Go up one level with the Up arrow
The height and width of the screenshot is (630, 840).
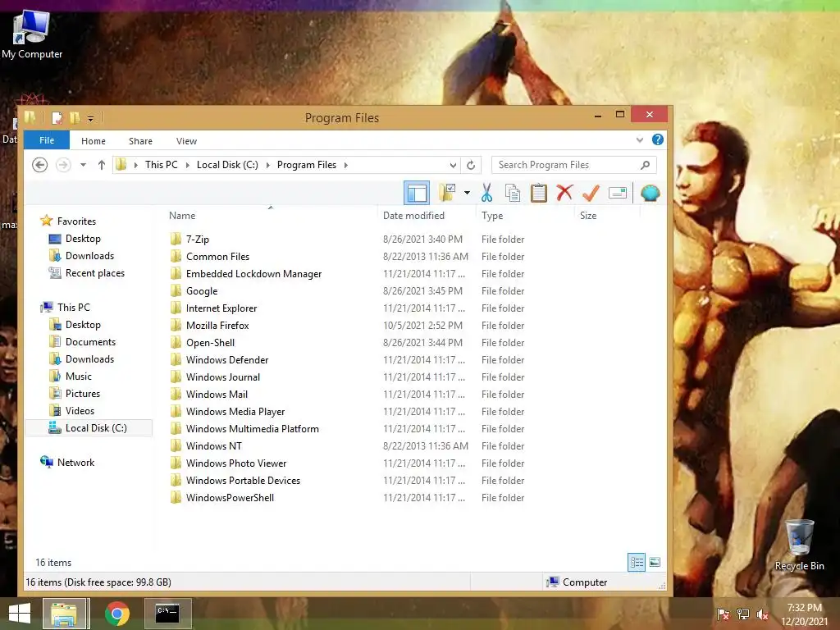[x=101, y=165]
